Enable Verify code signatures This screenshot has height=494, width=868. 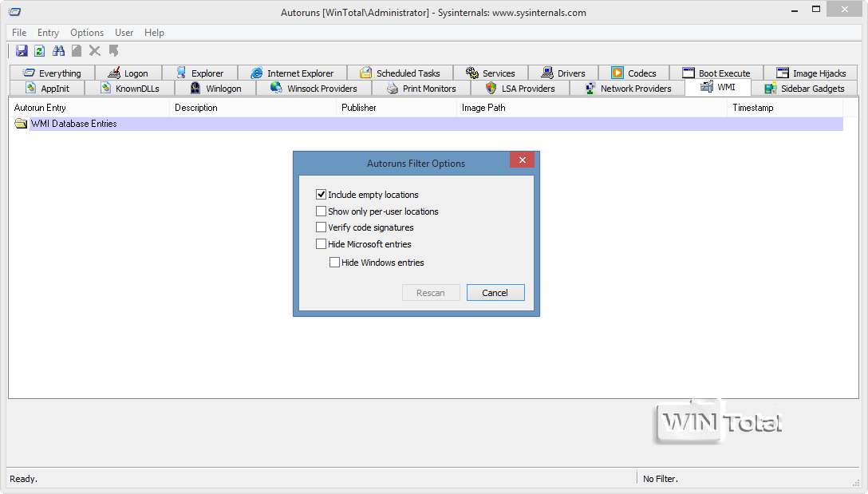321,227
